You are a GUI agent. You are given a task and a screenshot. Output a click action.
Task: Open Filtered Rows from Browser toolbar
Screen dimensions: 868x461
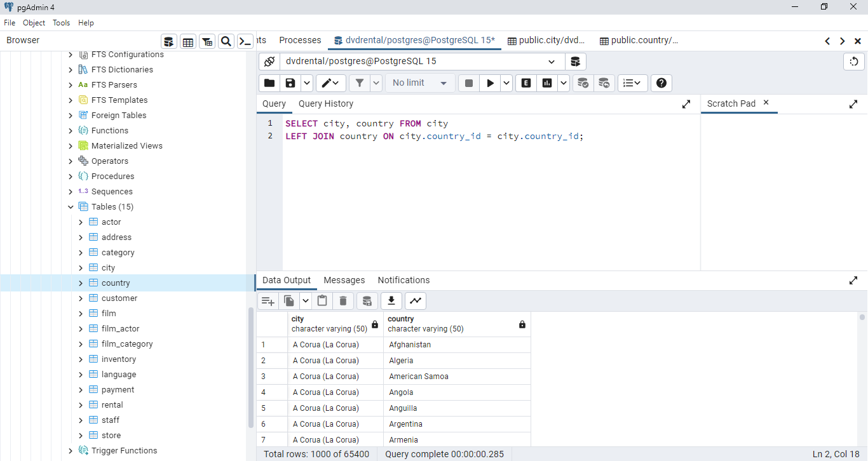pos(207,42)
